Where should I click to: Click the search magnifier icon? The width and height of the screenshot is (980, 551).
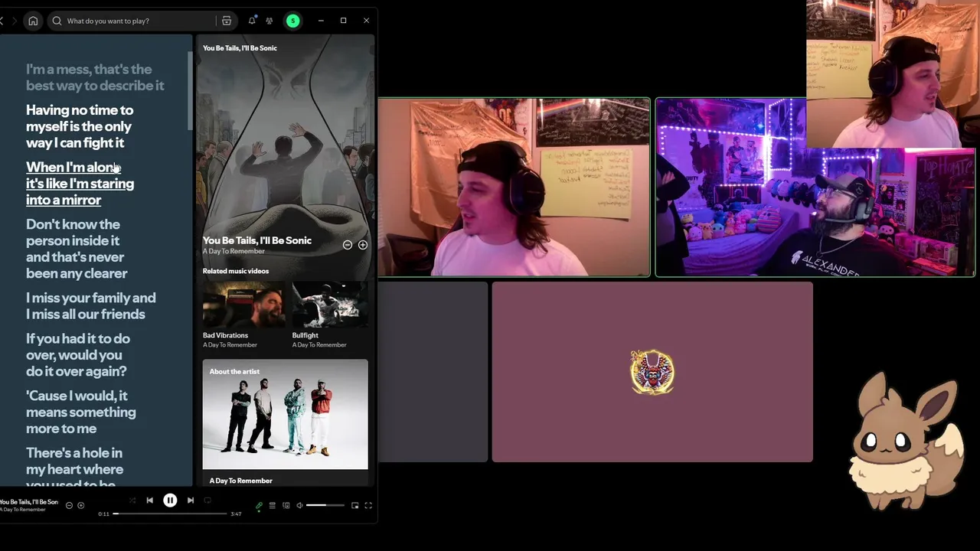(x=57, y=21)
